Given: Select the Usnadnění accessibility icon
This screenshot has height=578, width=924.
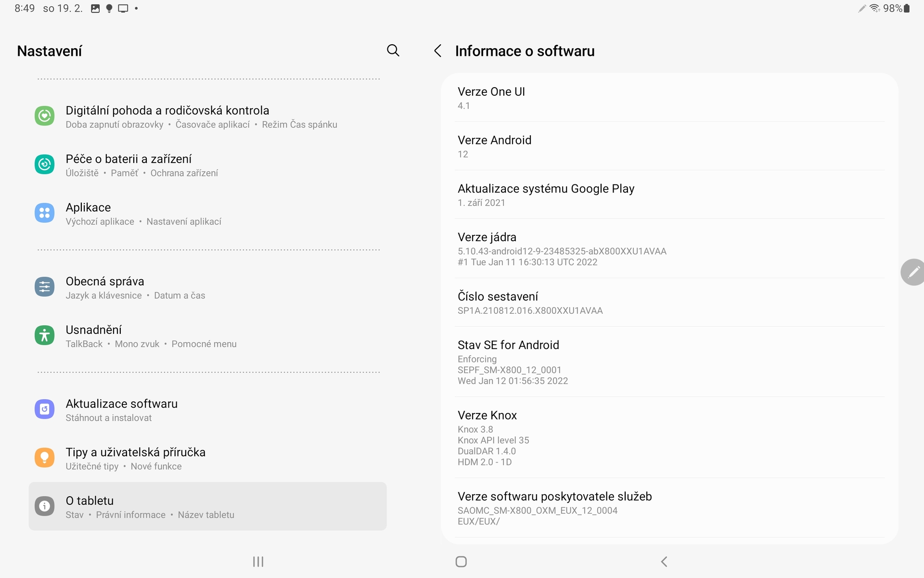Looking at the screenshot, I should click(x=44, y=335).
